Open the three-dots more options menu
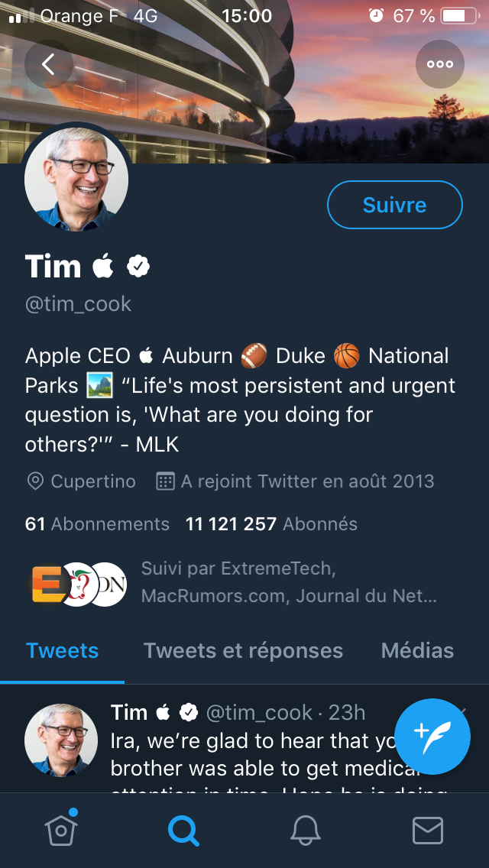Viewport: 489px width, 868px height. pyautogui.click(x=440, y=64)
